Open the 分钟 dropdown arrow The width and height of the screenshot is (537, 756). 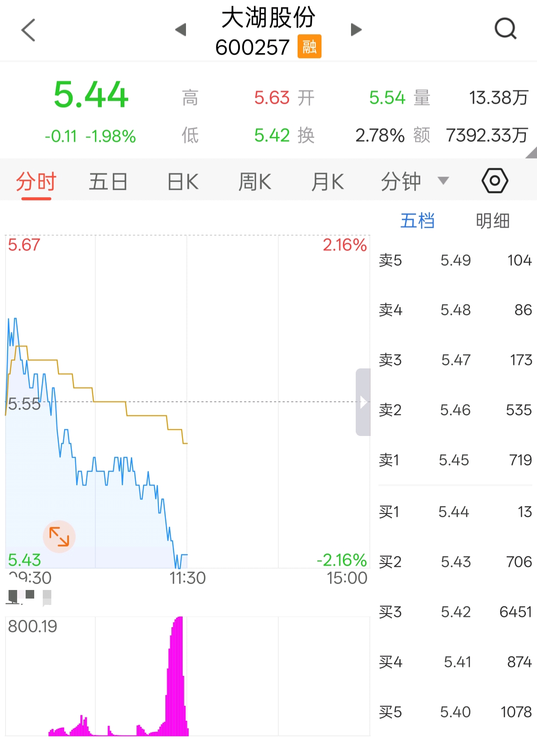pos(443,181)
